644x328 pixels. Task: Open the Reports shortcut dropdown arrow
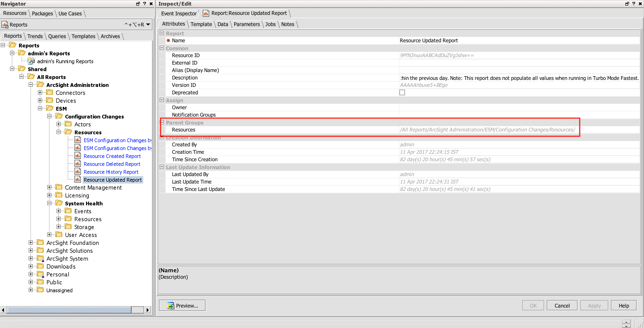(148, 24)
